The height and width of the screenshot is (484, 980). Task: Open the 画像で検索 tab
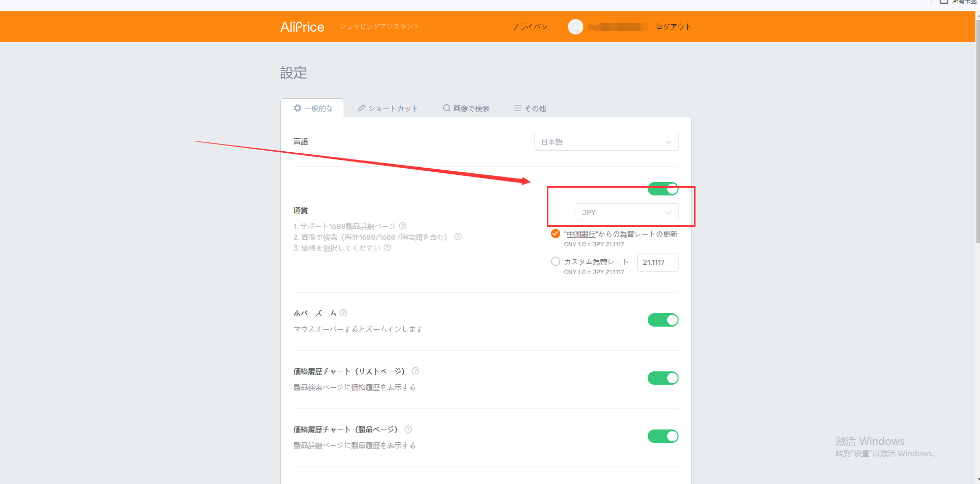point(466,108)
